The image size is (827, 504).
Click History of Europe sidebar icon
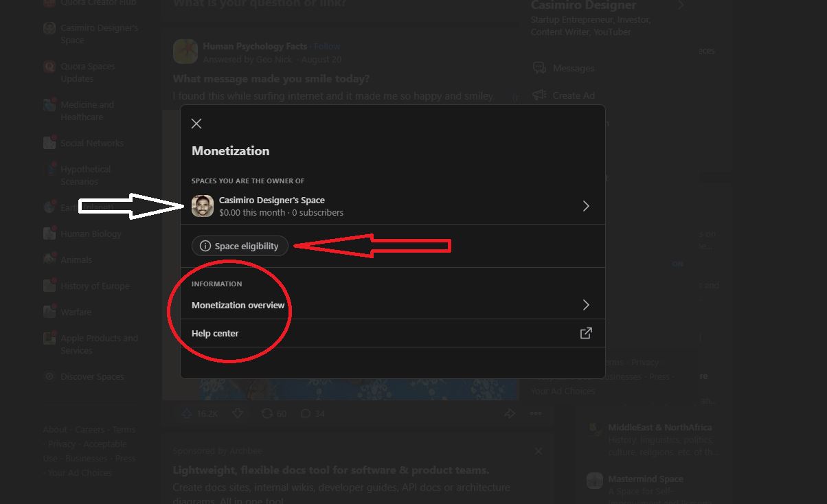49,286
